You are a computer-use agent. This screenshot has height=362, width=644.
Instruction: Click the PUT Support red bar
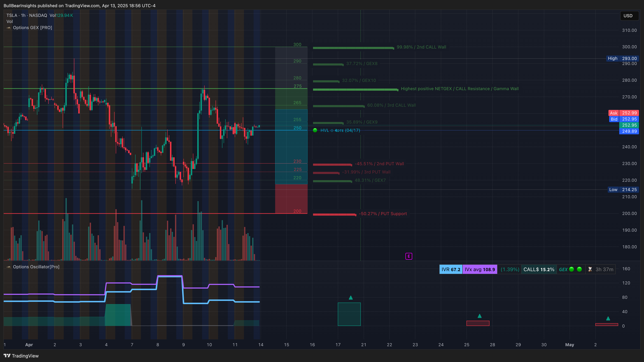[335, 214]
